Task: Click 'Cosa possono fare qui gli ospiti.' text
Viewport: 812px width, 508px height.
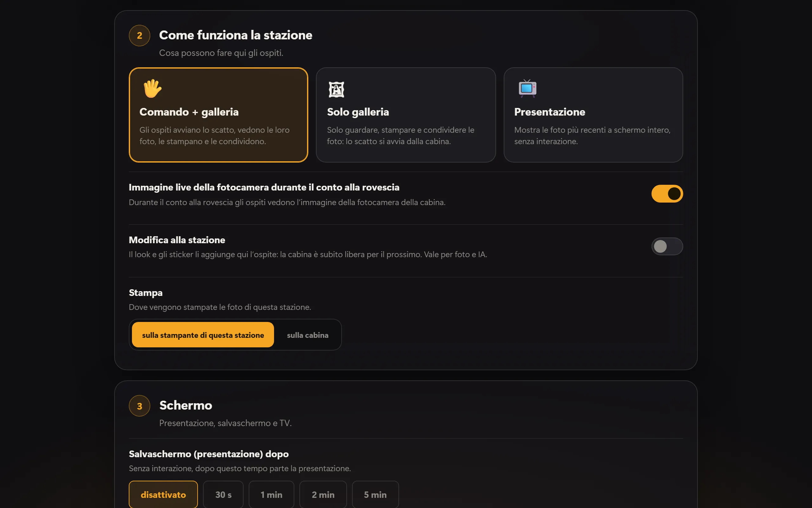Action: click(221, 53)
